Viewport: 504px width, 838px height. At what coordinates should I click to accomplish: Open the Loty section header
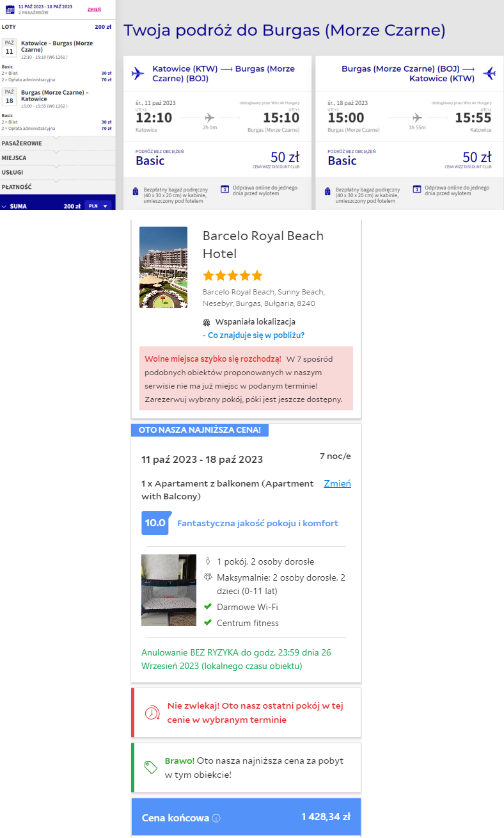coord(56,27)
